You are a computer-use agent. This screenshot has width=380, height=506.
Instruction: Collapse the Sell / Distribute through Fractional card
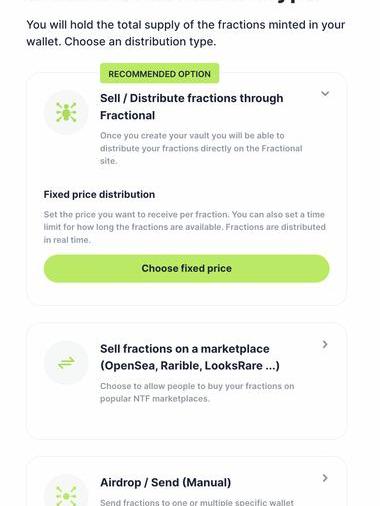pos(325,93)
